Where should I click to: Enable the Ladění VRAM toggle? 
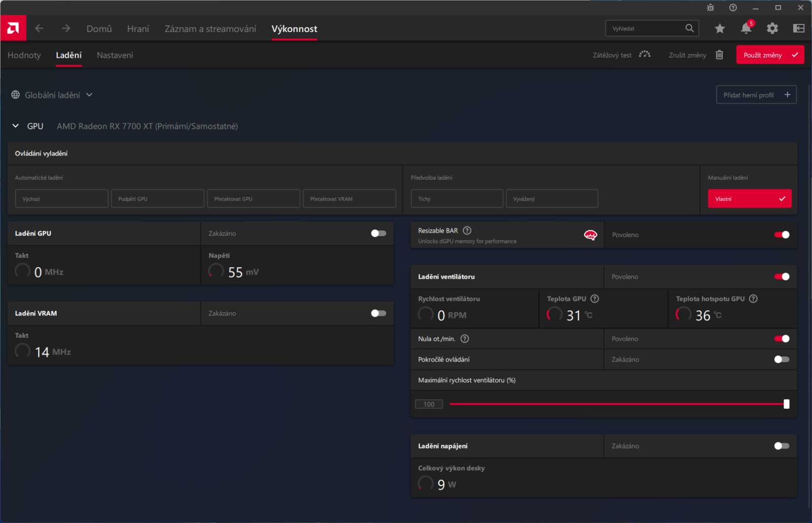coord(378,313)
